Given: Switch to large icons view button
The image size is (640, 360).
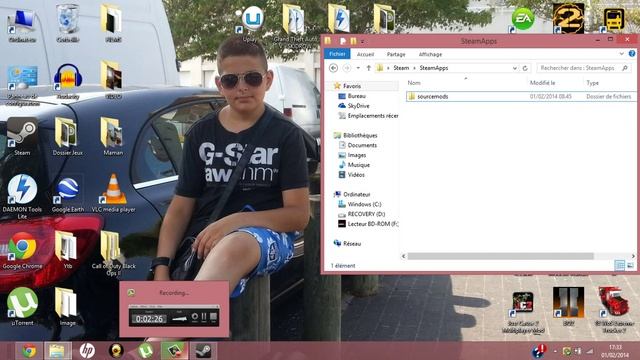Looking at the screenshot, I should (630, 265).
